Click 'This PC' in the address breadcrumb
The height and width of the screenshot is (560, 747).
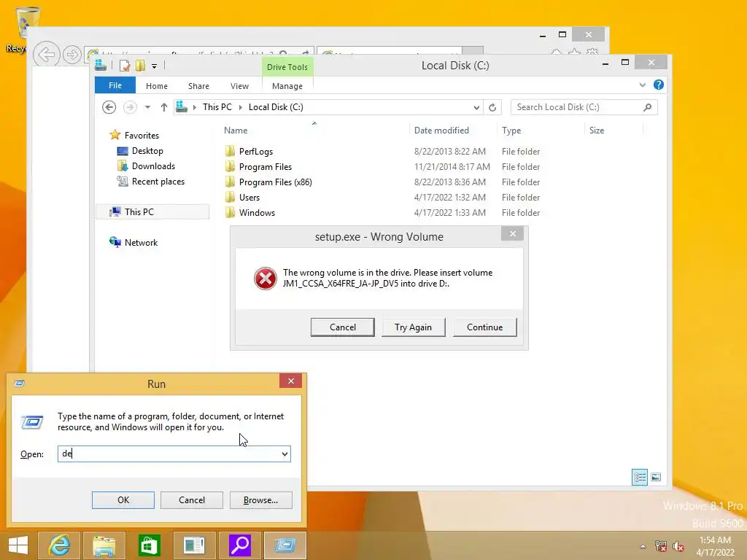tap(217, 107)
